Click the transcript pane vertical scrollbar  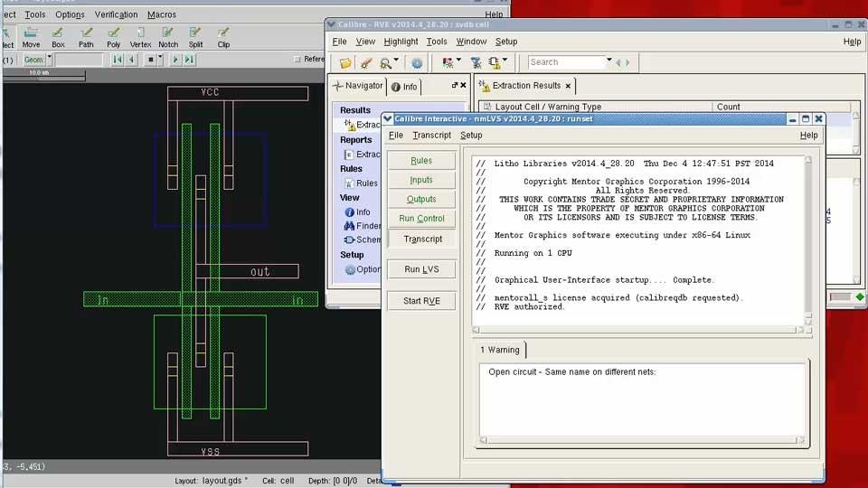[808, 240]
